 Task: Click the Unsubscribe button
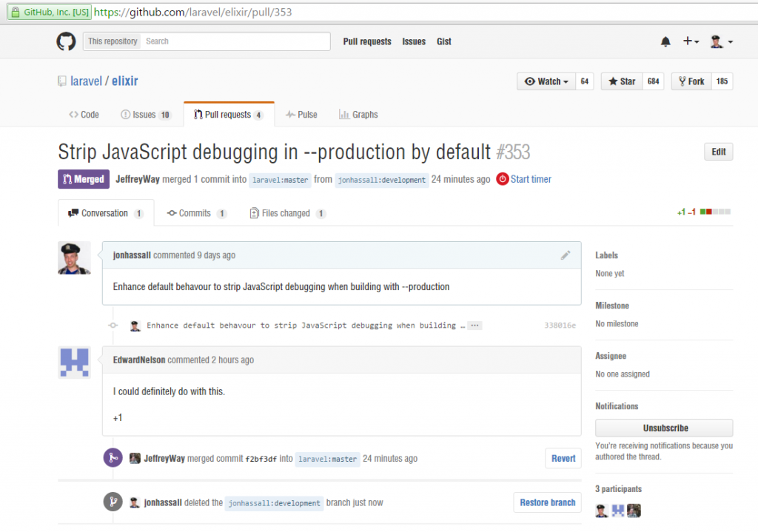pyautogui.click(x=664, y=428)
